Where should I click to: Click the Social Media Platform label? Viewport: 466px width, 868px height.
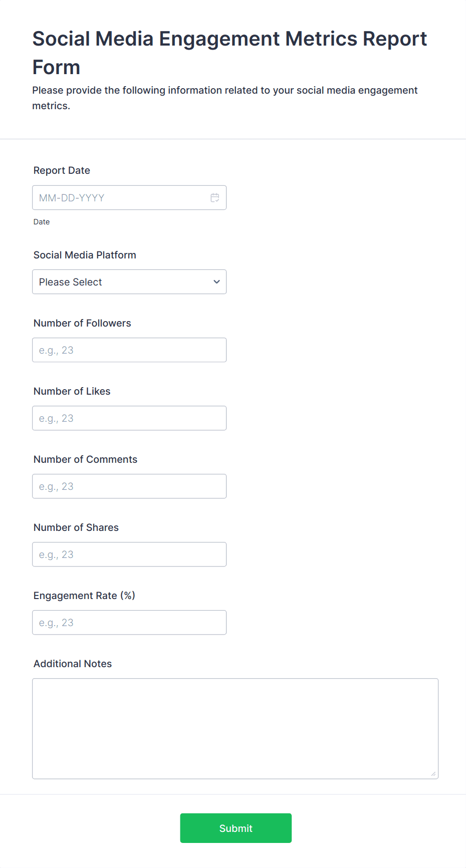[85, 255]
